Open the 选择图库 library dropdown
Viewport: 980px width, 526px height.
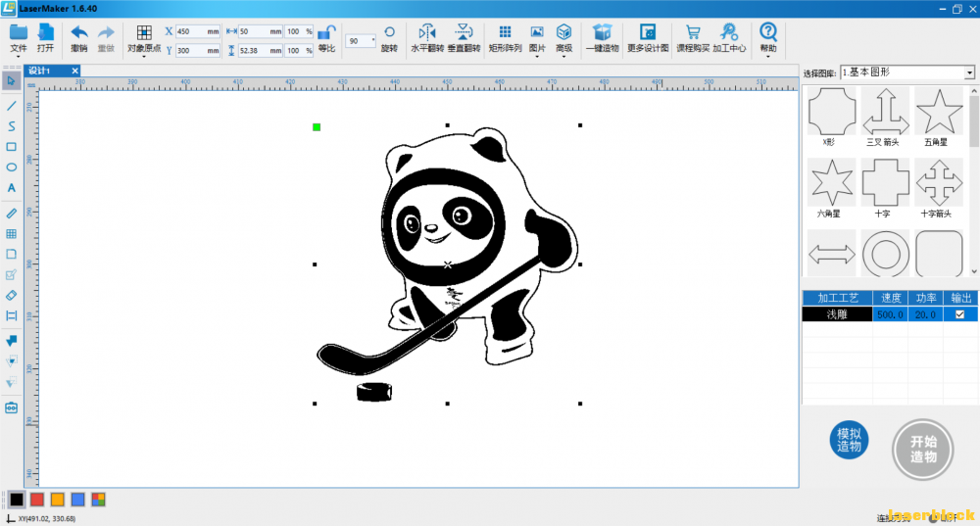pos(969,73)
